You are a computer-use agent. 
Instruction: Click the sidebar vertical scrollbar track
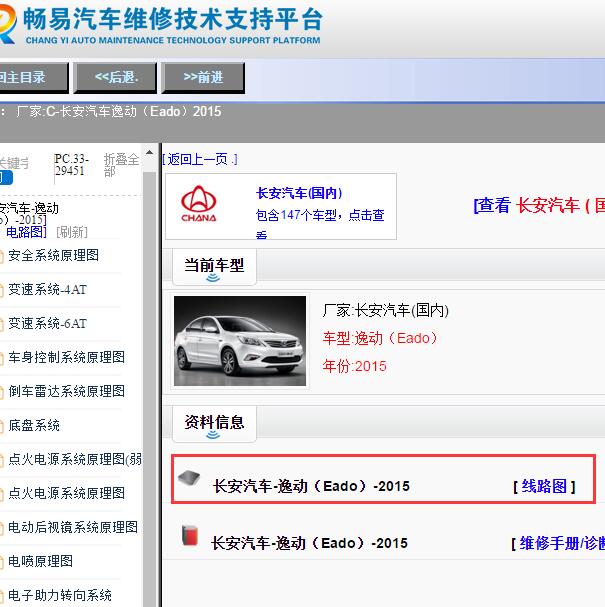pos(149,387)
